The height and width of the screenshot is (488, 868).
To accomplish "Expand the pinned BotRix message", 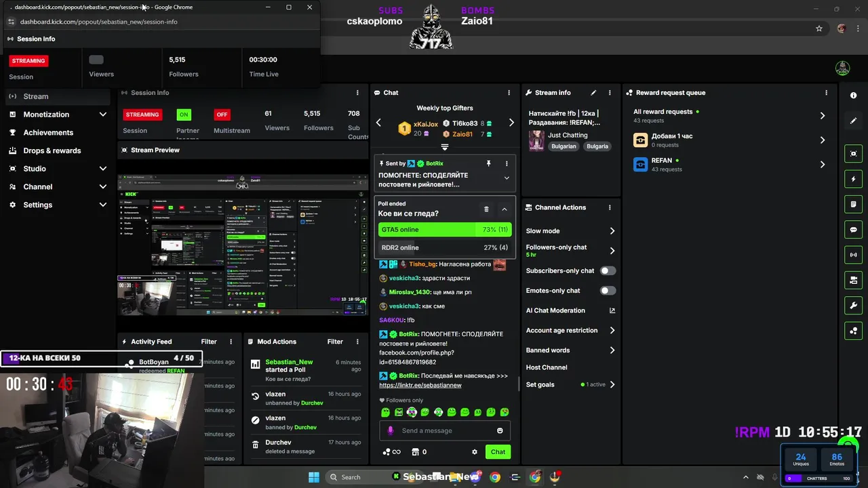I will point(507,178).
